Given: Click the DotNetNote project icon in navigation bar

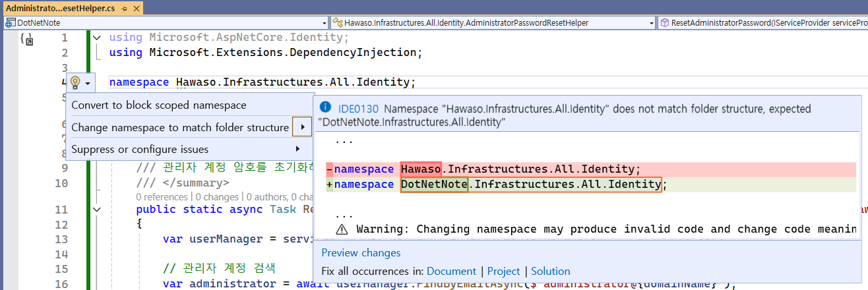Looking at the screenshot, I should coord(10,22).
